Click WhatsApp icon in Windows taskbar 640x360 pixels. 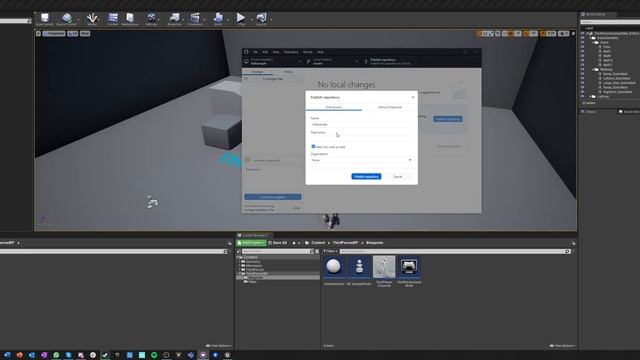56,355
